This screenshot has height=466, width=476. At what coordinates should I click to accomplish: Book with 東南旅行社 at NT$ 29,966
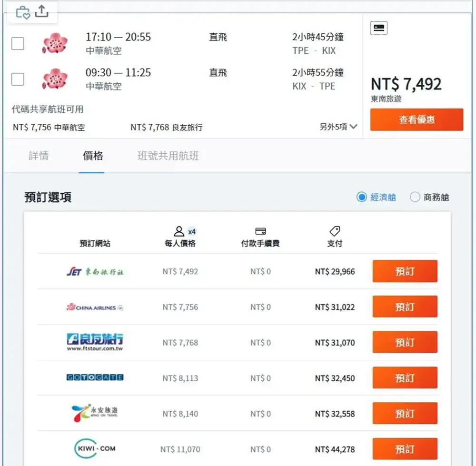coord(405,271)
